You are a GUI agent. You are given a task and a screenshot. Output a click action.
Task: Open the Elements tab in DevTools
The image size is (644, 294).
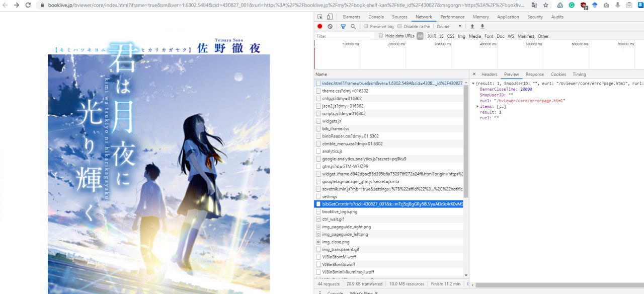pos(351,17)
